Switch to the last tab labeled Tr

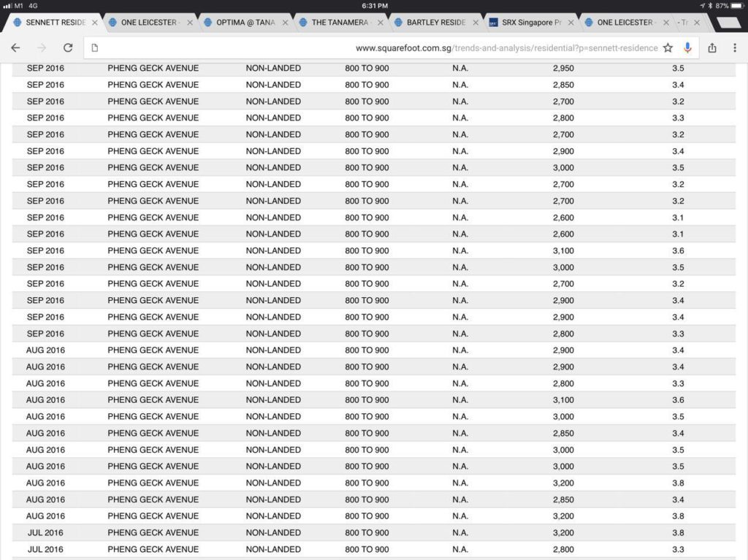(684, 23)
